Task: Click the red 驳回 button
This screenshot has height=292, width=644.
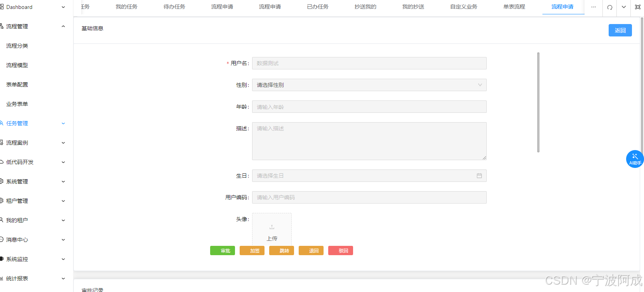Action: pyautogui.click(x=341, y=251)
